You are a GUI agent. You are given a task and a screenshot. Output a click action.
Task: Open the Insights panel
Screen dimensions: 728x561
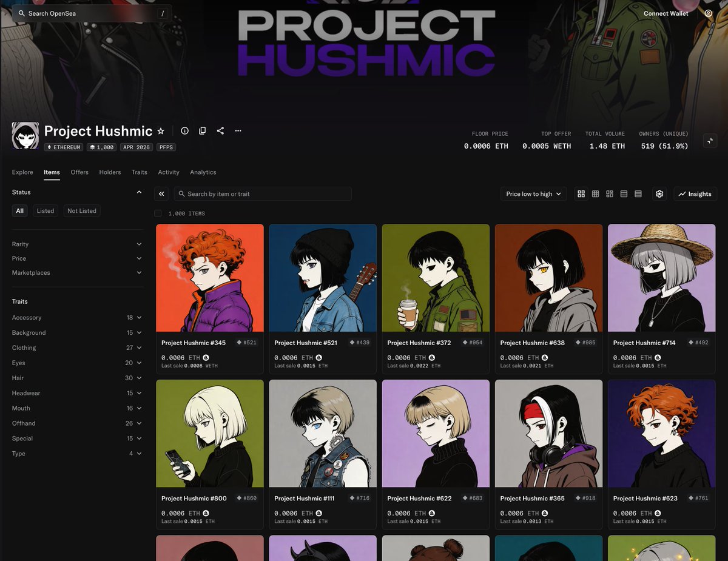pos(695,194)
